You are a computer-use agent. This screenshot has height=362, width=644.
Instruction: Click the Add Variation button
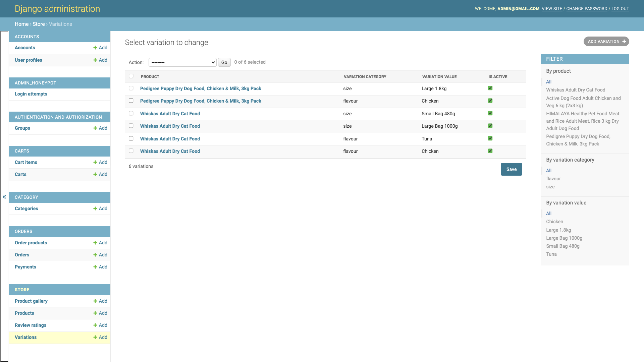pyautogui.click(x=606, y=42)
